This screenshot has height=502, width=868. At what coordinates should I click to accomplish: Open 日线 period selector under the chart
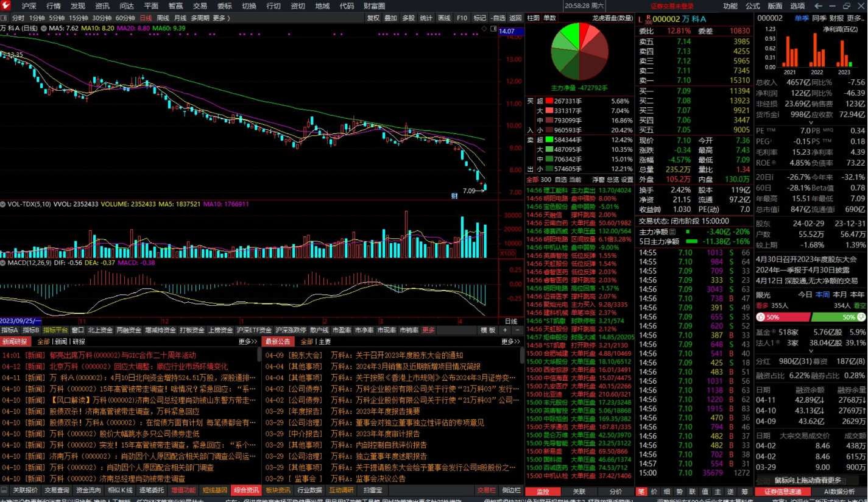coord(510,321)
